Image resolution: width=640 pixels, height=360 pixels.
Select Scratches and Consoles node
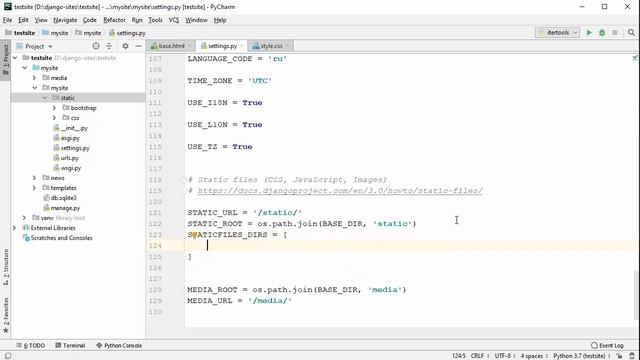pos(58,238)
